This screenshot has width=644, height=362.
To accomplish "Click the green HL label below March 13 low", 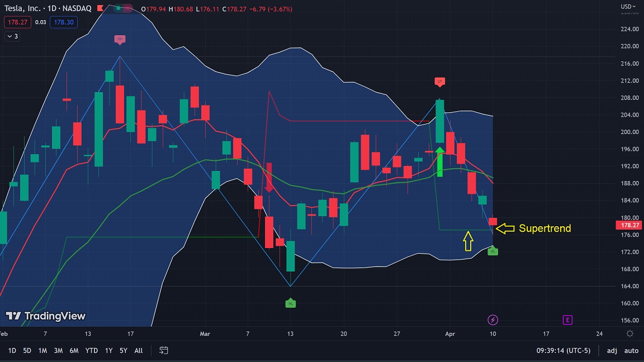I will (290, 303).
